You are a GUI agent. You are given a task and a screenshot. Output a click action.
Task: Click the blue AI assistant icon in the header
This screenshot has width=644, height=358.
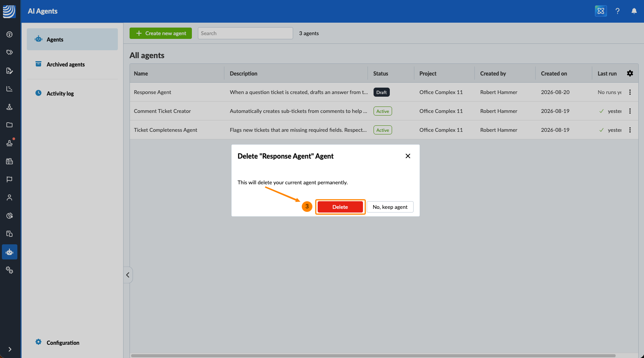pos(601,11)
